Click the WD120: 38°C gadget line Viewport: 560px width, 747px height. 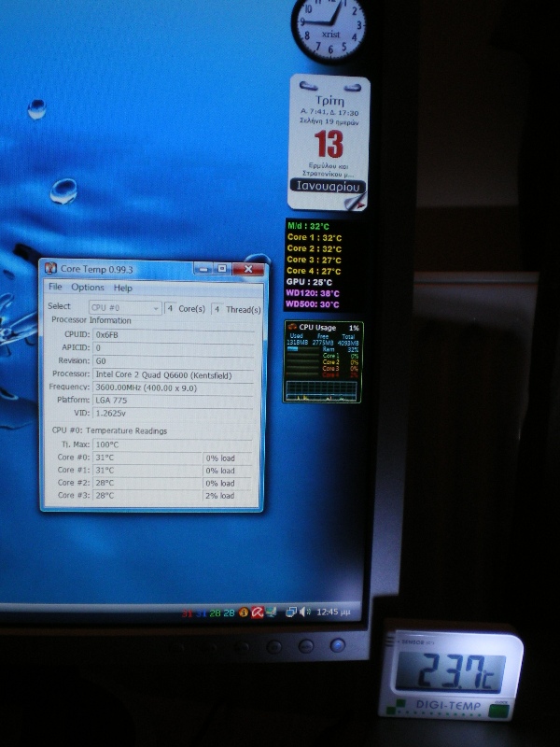click(313, 293)
